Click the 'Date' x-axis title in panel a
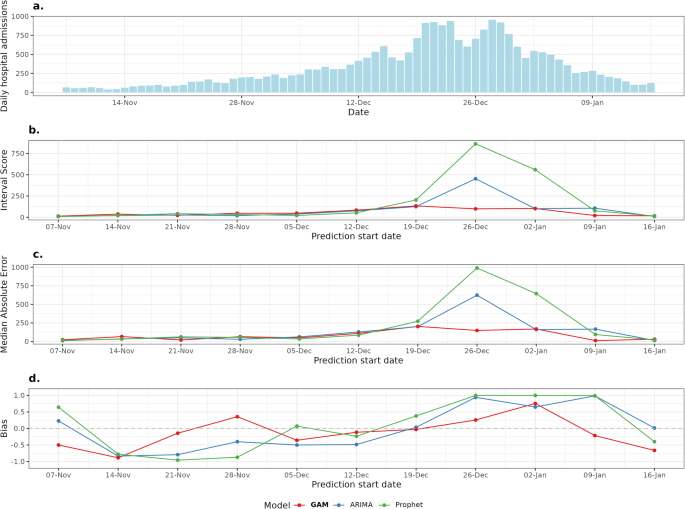The height and width of the screenshot is (509, 685). point(358,112)
